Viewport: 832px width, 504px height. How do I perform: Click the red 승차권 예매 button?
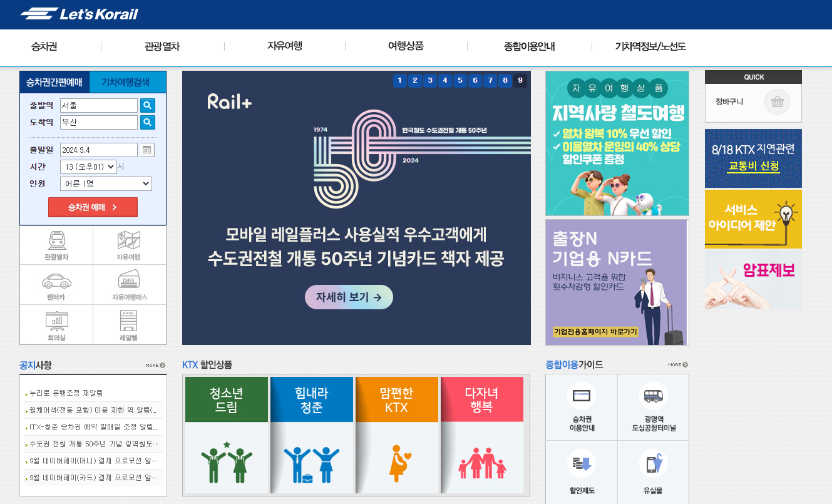click(x=93, y=207)
